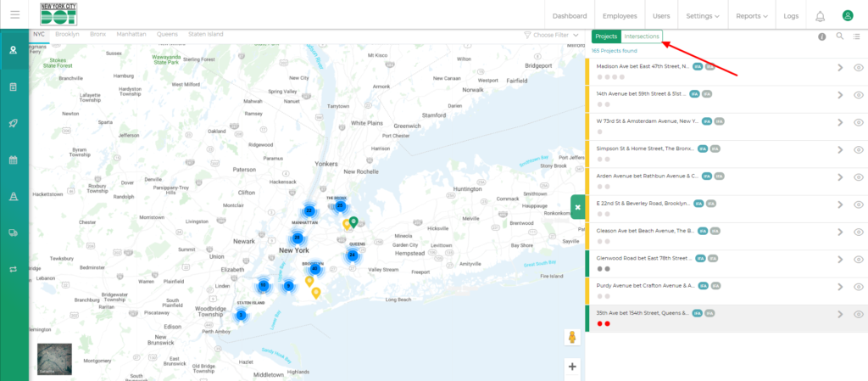Open the Choose Filter dropdown
Viewport: 868px width, 381px height.
click(x=551, y=36)
